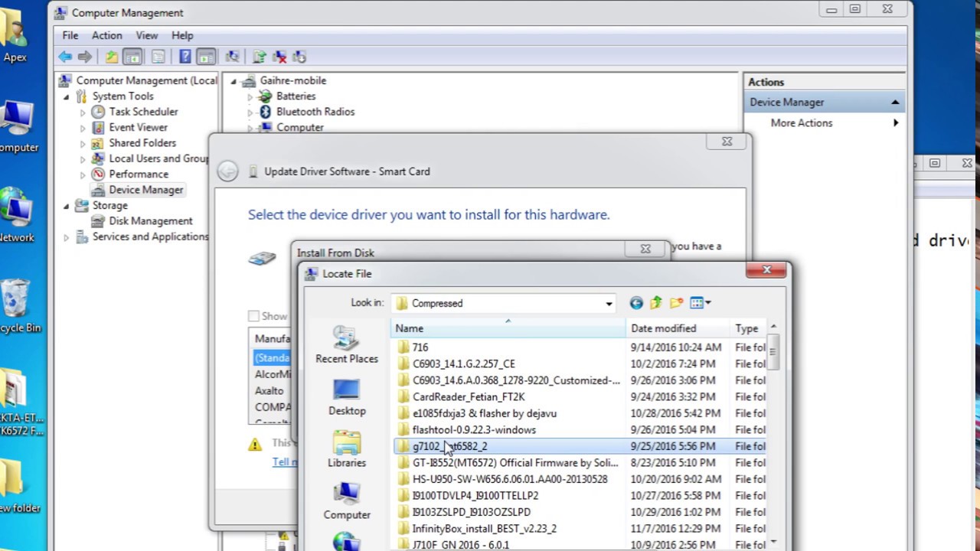Click the Back button in Update Driver Software wizard
This screenshot has width=980, height=551.
click(227, 171)
